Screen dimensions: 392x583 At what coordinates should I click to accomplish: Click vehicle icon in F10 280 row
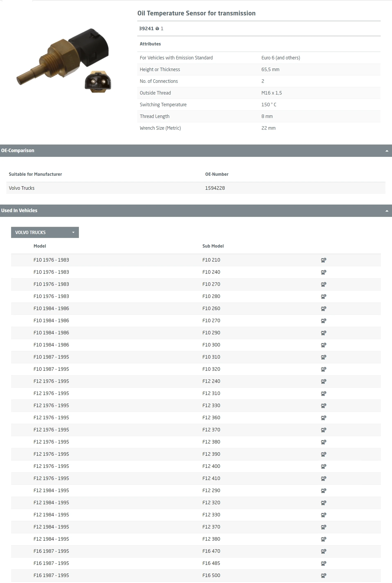click(323, 296)
